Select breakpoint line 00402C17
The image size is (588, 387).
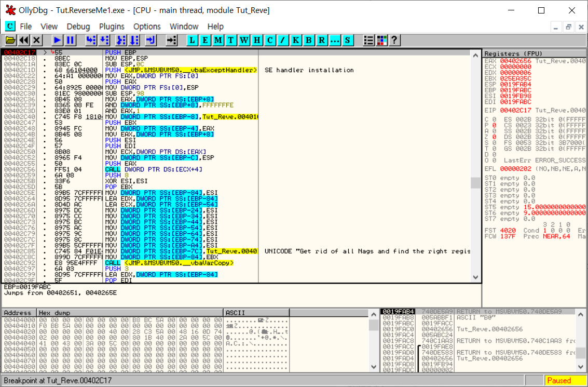point(236,52)
